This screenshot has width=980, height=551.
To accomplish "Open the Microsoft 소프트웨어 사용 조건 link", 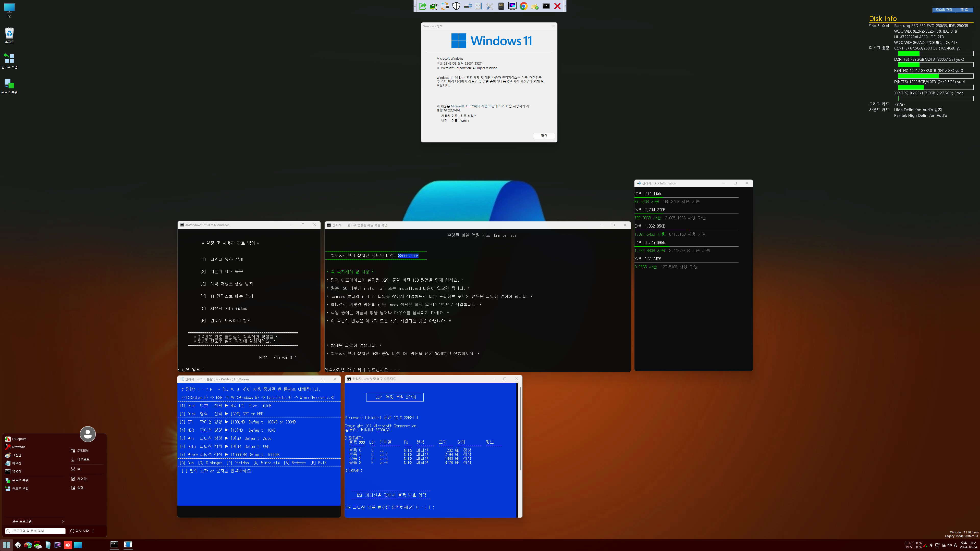I will coord(472,106).
